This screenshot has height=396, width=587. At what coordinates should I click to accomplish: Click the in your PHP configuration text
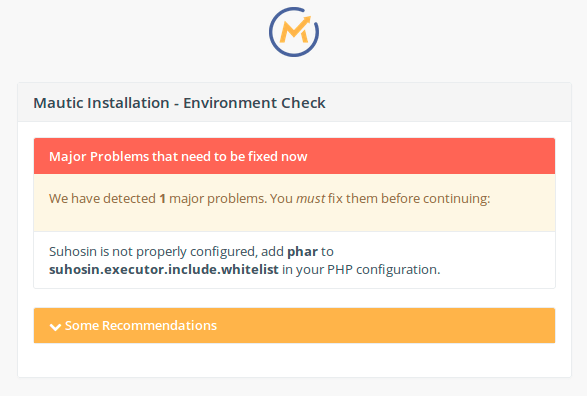pyautogui.click(x=361, y=269)
